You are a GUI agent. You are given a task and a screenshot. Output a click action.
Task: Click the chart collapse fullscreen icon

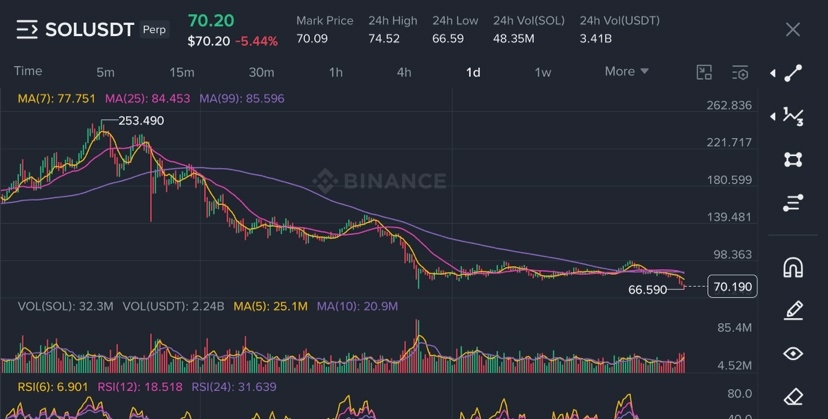(x=704, y=72)
